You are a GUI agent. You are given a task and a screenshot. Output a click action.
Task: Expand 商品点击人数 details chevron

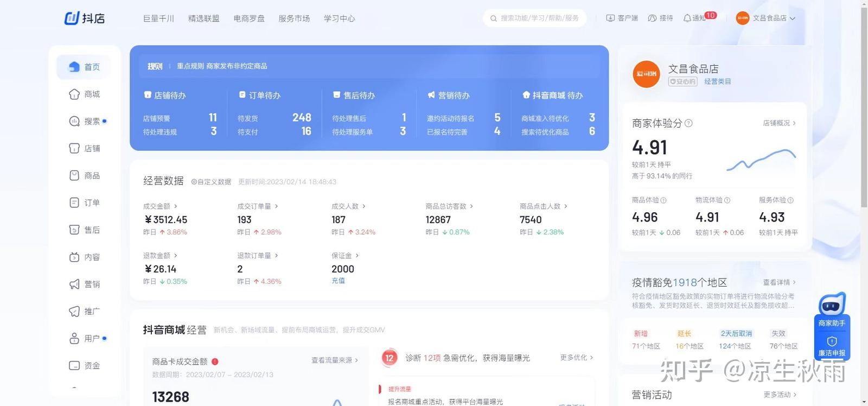point(565,206)
